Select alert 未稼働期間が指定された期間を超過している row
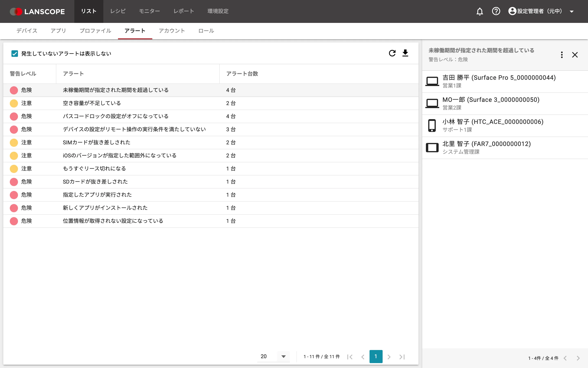 click(211, 90)
